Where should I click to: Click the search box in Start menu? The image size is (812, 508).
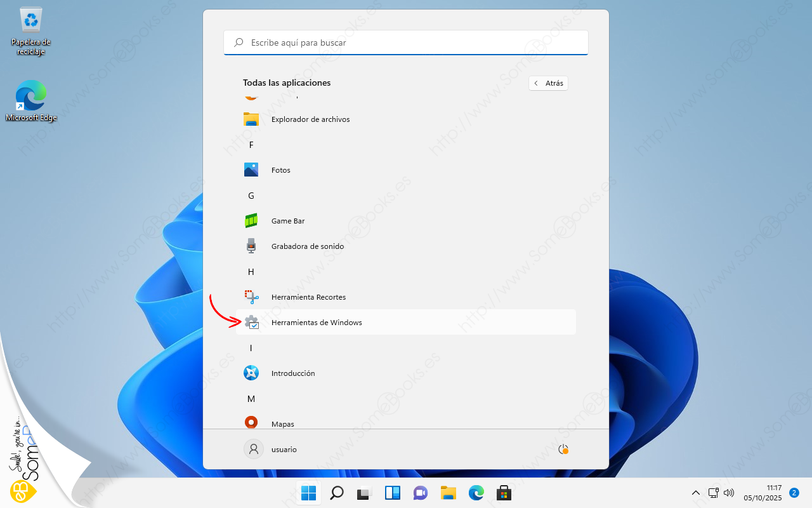(x=406, y=43)
